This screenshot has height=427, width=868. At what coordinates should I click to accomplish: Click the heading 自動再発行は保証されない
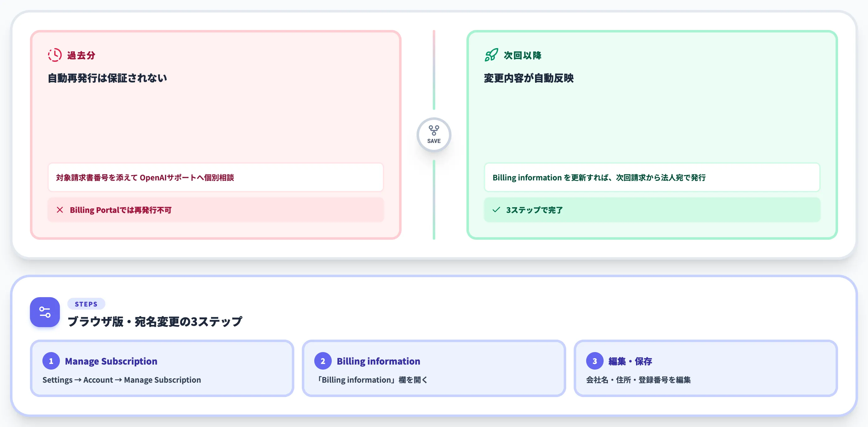pyautogui.click(x=107, y=78)
